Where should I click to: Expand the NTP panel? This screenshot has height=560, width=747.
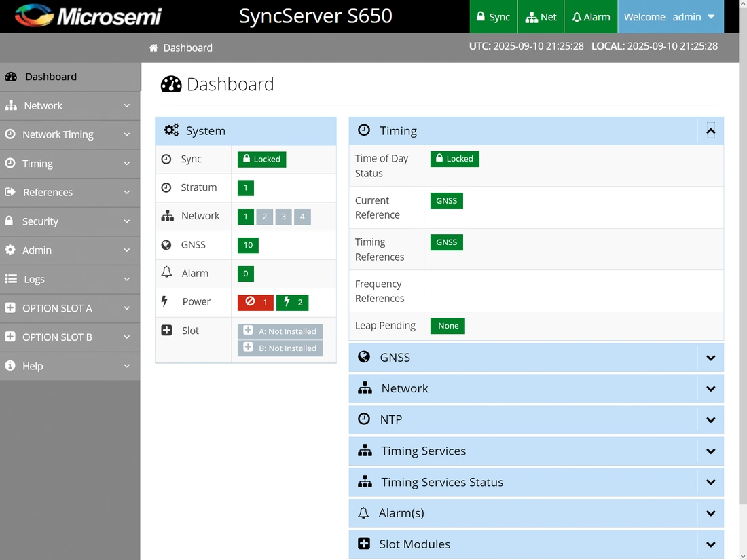pyautogui.click(x=711, y=420)
